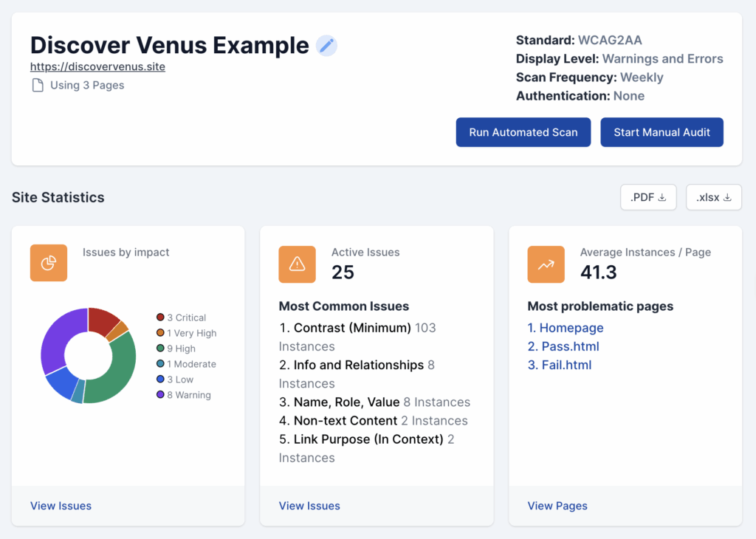Image resolution: width=756 pixels, height=539 pixels.
Task: Click the pencil edit icon beside title
Action: click(326, 46)
